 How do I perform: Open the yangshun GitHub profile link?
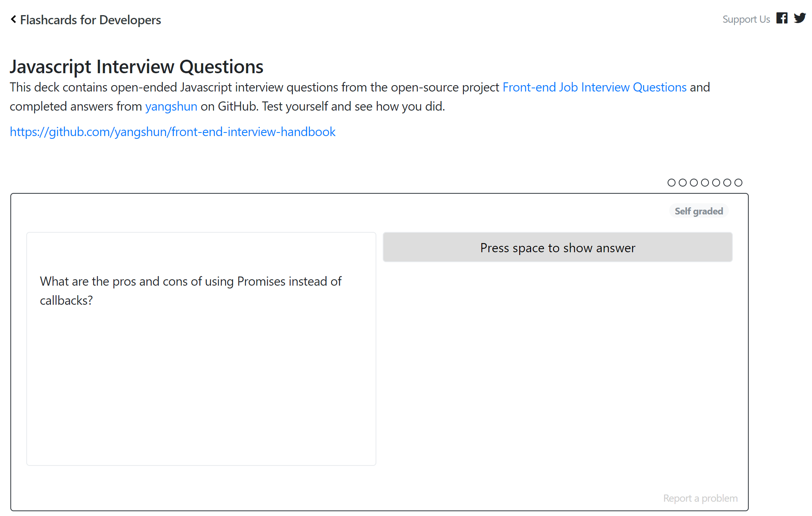[171, 106]
